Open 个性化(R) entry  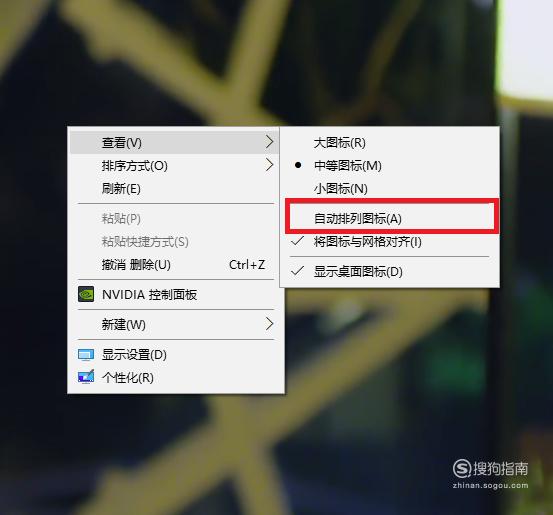click(x=176, y=377)
